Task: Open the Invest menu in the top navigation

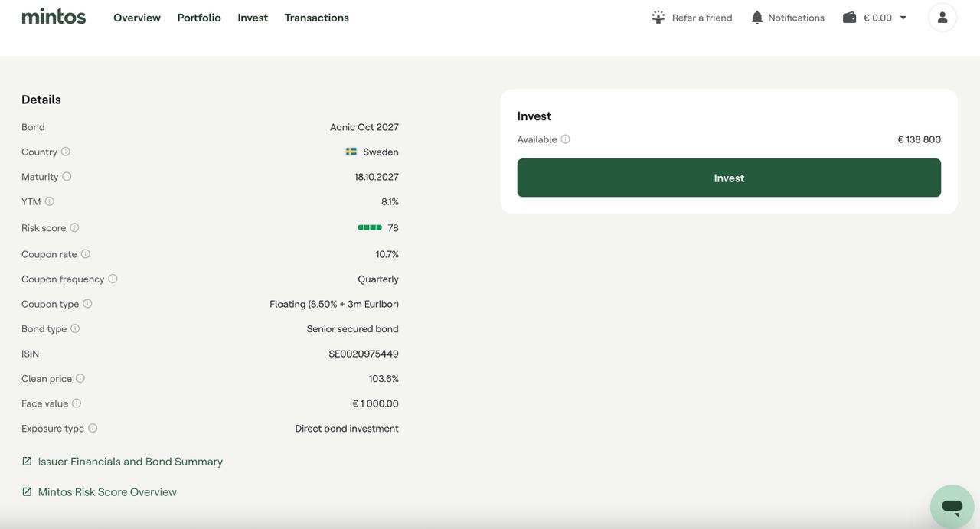Action: pos(253,18)
